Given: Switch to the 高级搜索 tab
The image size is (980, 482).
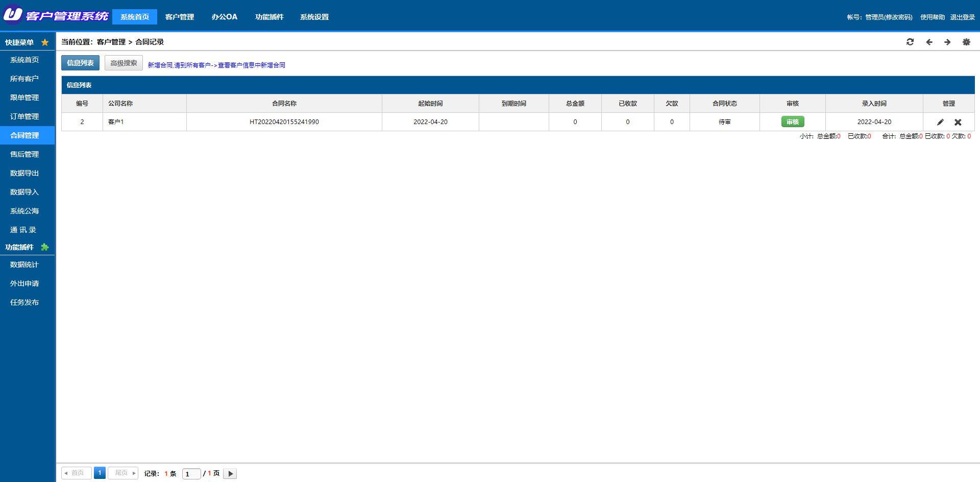Looking at the screenshot, I should [124, 63].
